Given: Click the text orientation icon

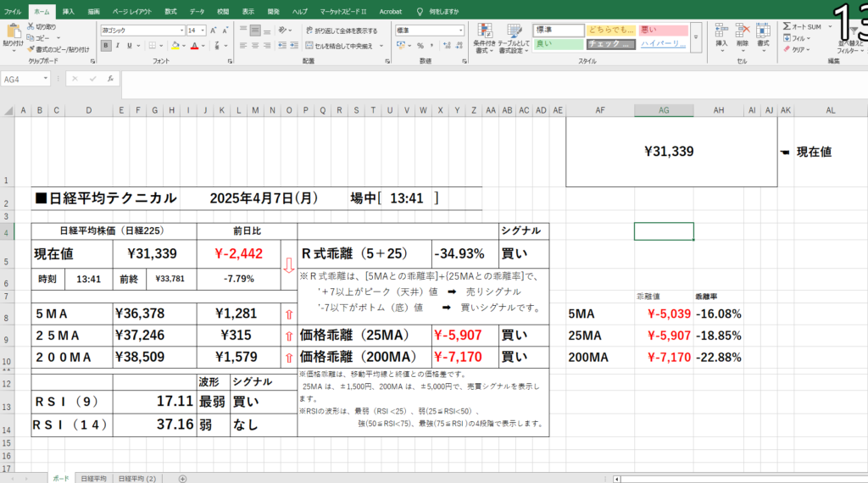Looking at the screenshot, I should [283, 31].
